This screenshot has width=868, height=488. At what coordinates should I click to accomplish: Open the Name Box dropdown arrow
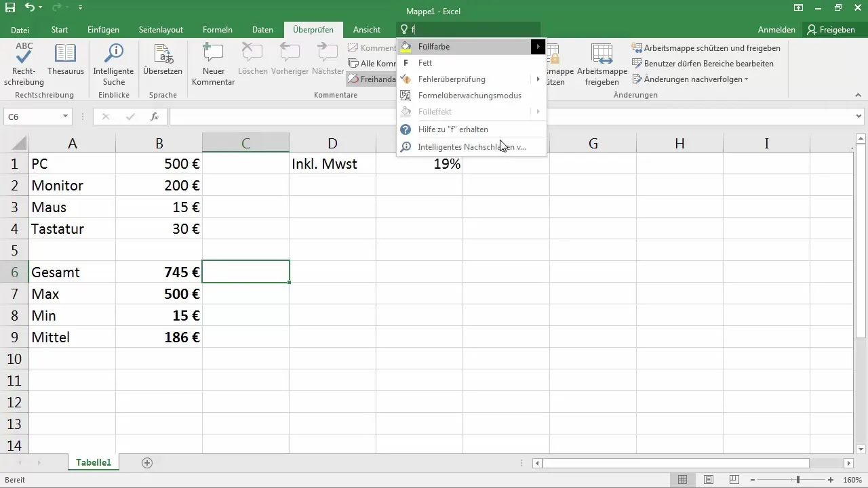pyautogui.click(x=65, y=117)
